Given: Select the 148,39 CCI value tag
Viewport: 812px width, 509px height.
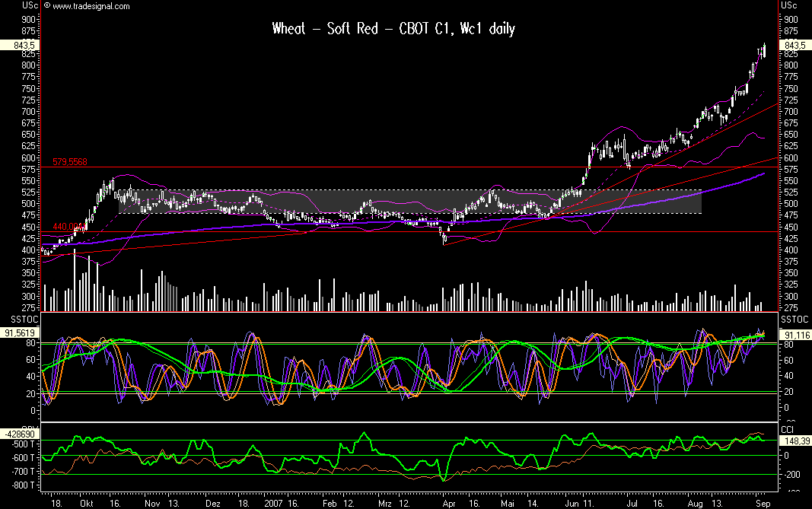Looking at the screenshot, I should pos(794,439).
